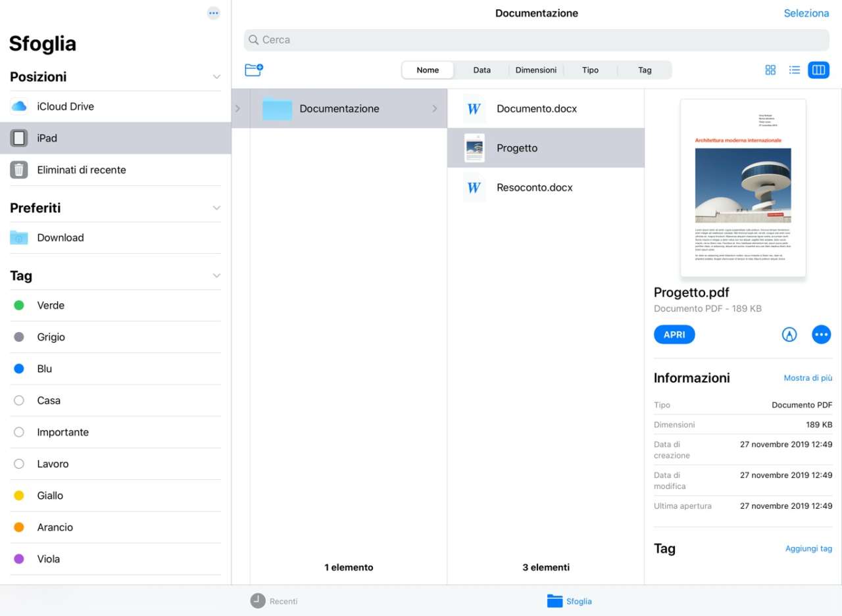Switch to list view

795,70
